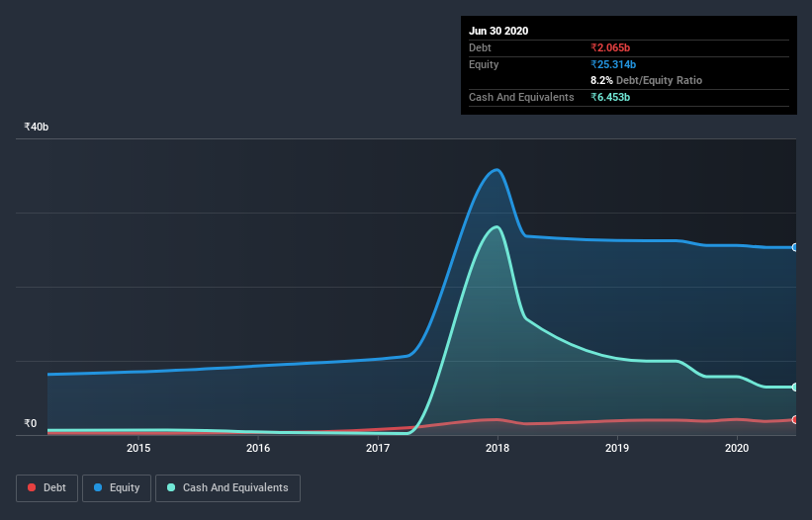Select the Equity endpoint marker on chart

[x=794, y=247]
